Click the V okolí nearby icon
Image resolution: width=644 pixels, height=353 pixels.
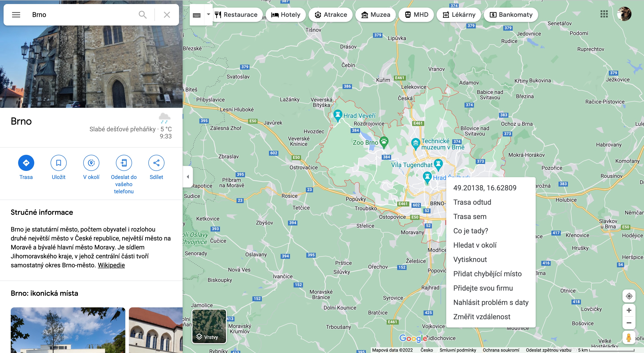coord(91,163)
